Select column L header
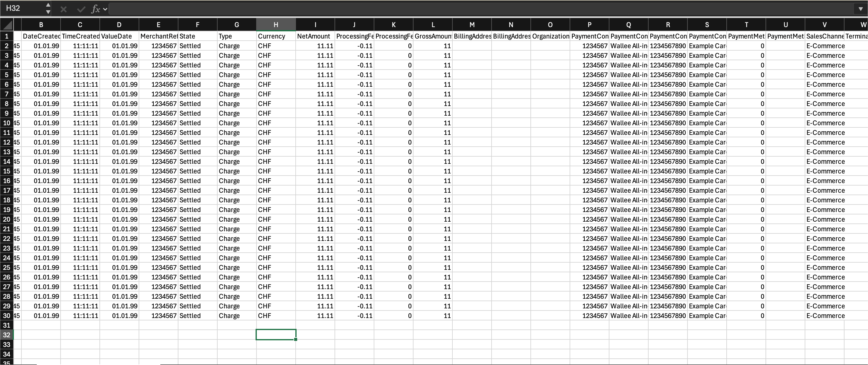 click(433, 25)
